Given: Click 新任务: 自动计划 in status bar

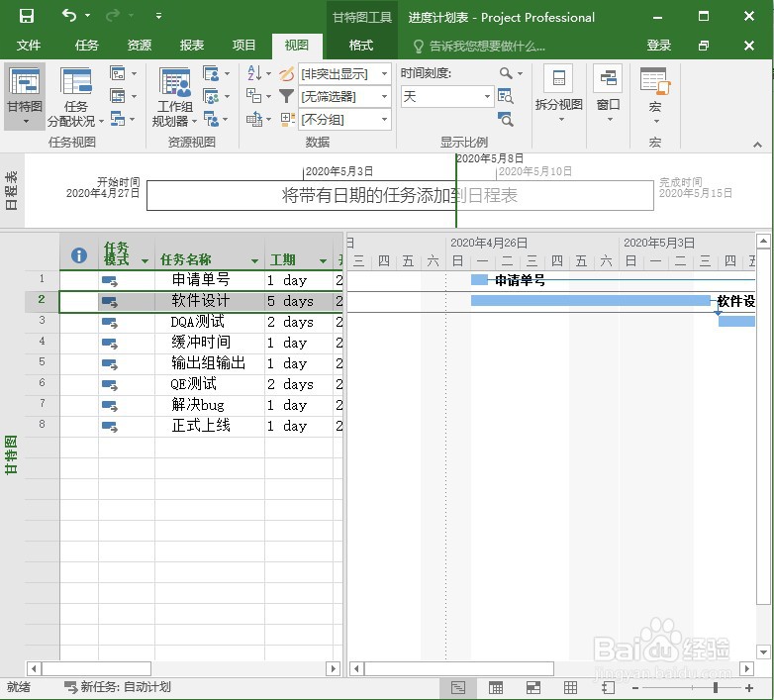Looking at the screenshot, I should [x=118, y=687].
